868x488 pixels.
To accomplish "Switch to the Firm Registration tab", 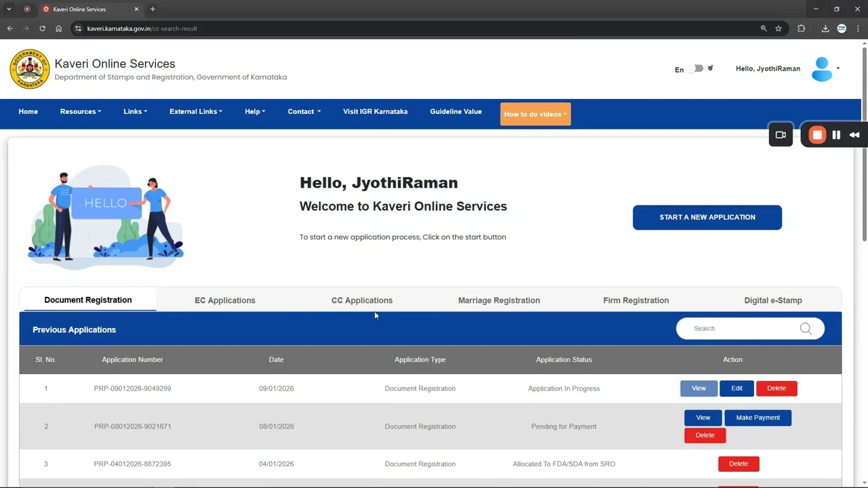I will [x=636, y=300].
